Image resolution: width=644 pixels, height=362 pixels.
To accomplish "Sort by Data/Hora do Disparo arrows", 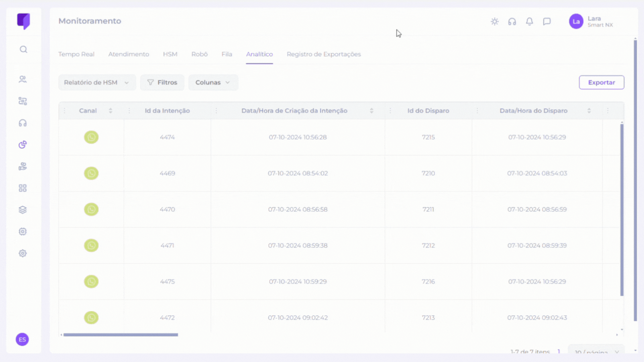I will click(x=589, y=111).
